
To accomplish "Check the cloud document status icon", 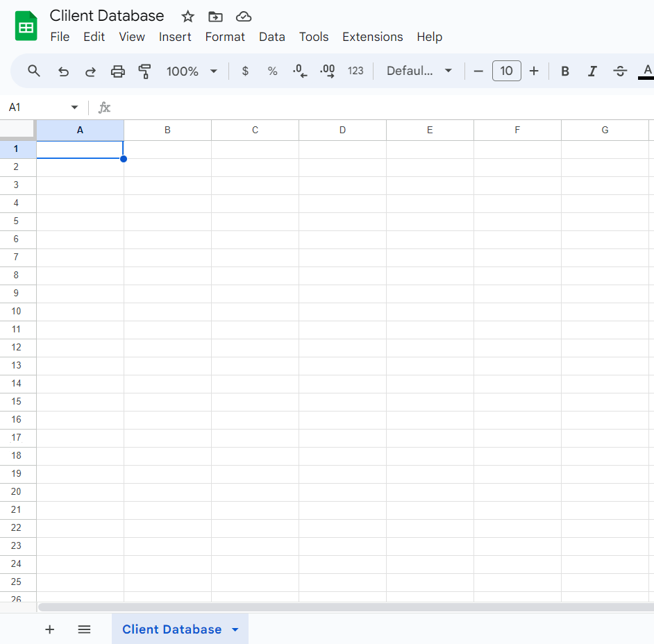I will point(244,17).
